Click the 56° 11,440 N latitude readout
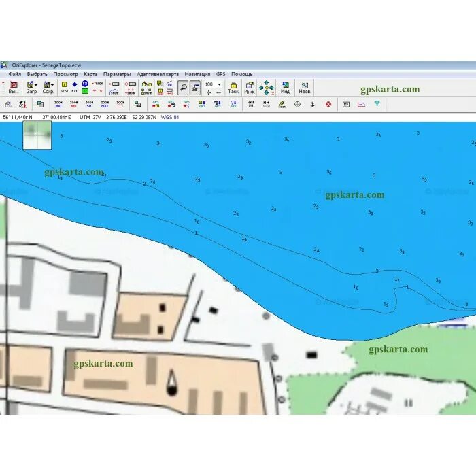Viewport: 476px width, 476px height. click(x=18, y=117)
